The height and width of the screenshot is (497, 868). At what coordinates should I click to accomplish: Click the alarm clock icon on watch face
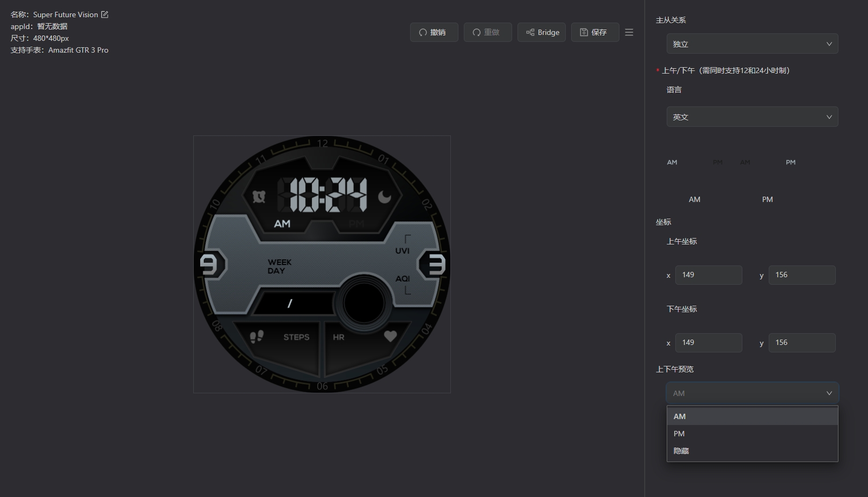[x=259, y=197]
